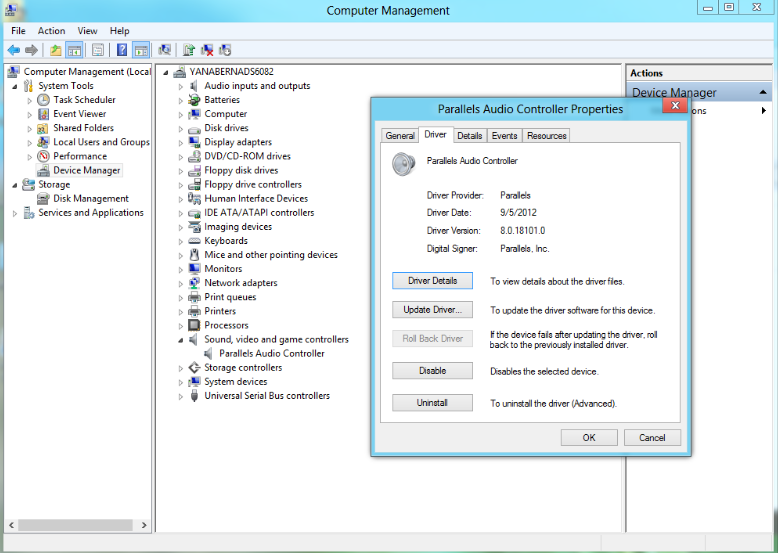
Task: Click the Disable device toolbar icon with down arrow
Action: click(225, 50)
